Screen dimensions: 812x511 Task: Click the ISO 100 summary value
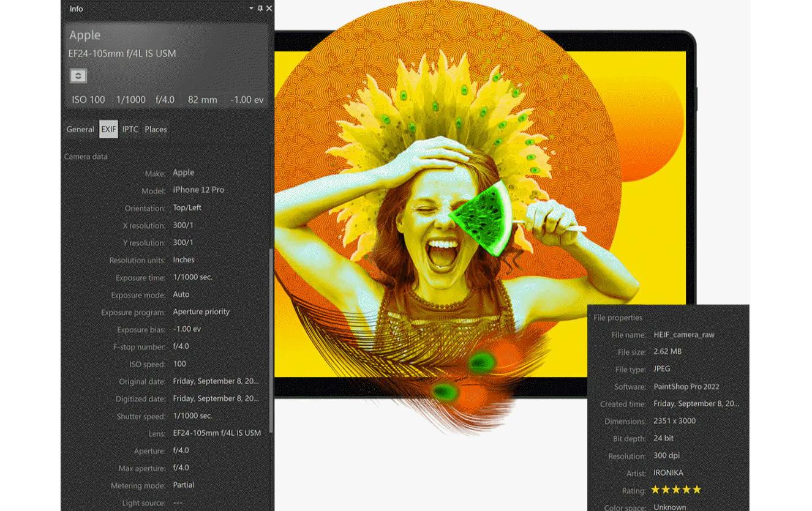point(88,99)
